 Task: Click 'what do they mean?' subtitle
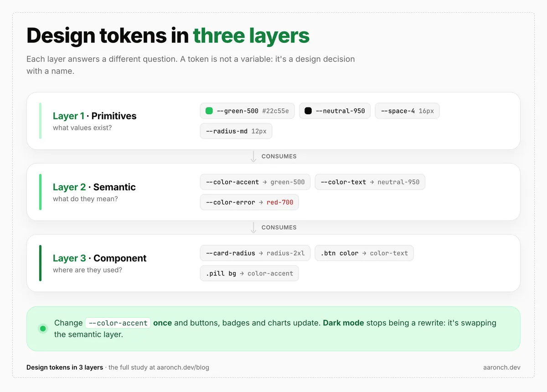[x=85, y=199]
